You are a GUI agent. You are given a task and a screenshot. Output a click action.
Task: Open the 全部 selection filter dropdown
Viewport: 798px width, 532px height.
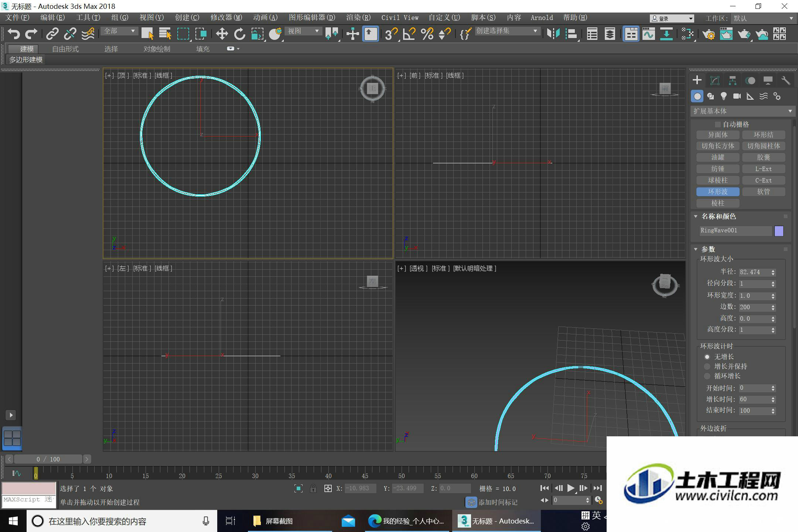(x=119, y=31)
